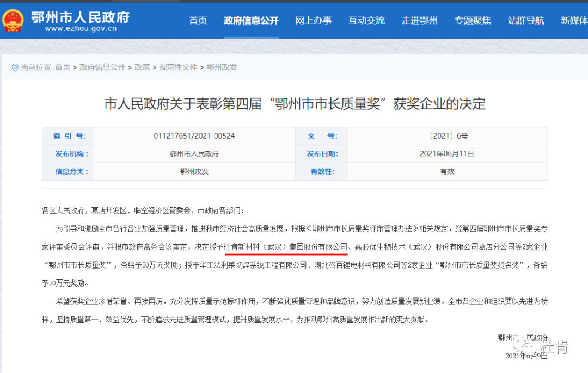This screenshot has width=588, height=373.
Task: Click the paragraph starting 希望获奖企业珍惜荣誉
Action: 295,310
